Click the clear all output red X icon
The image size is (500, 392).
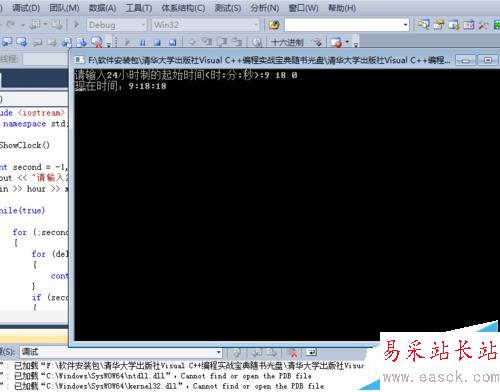click(x=293, y=352)
